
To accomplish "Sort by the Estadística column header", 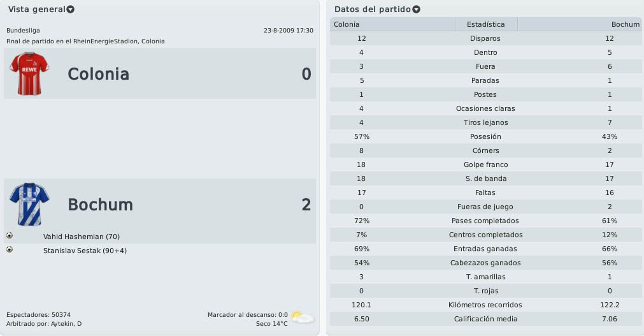I will point(486,24).
